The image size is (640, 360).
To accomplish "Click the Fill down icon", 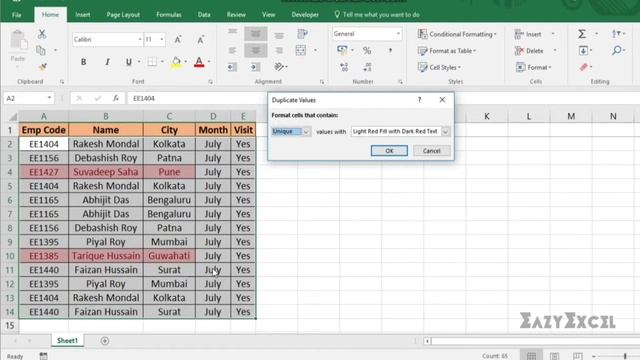I will (x=583, y=51).
